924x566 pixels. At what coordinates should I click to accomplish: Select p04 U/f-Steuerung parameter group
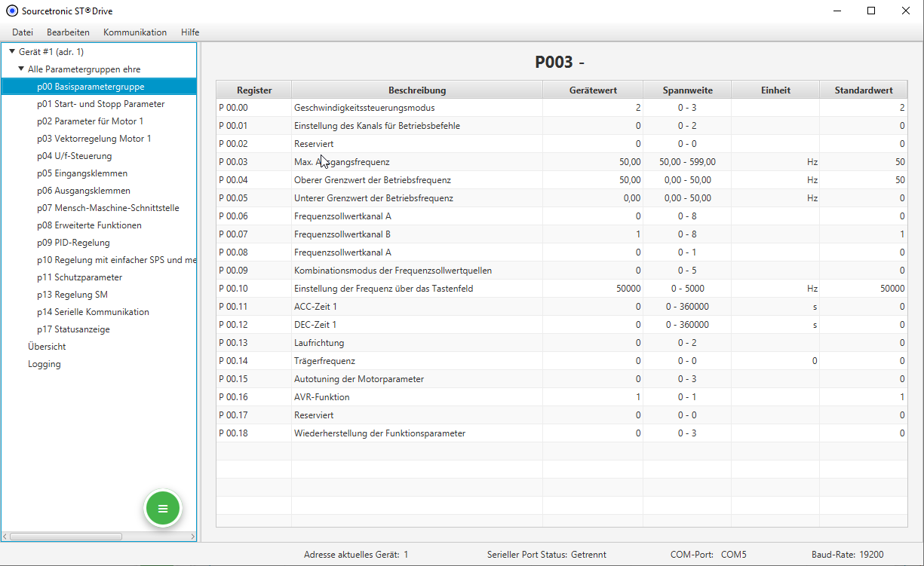(74, 156)
